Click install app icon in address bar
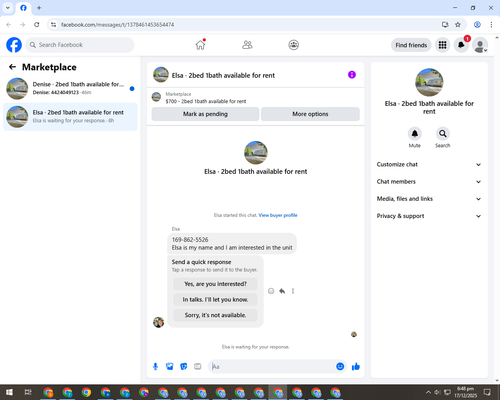500x400 pixels. [x=445, y=25]
